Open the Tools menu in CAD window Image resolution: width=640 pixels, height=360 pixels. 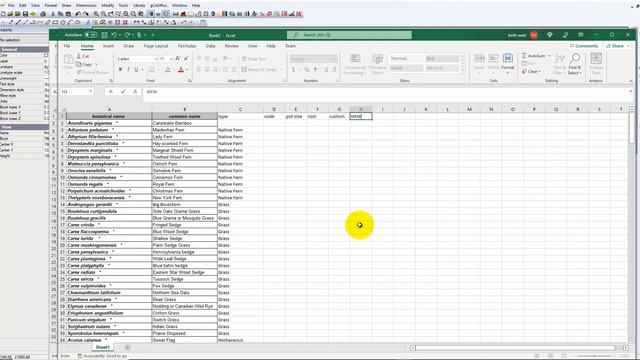[x=123, y=5]
